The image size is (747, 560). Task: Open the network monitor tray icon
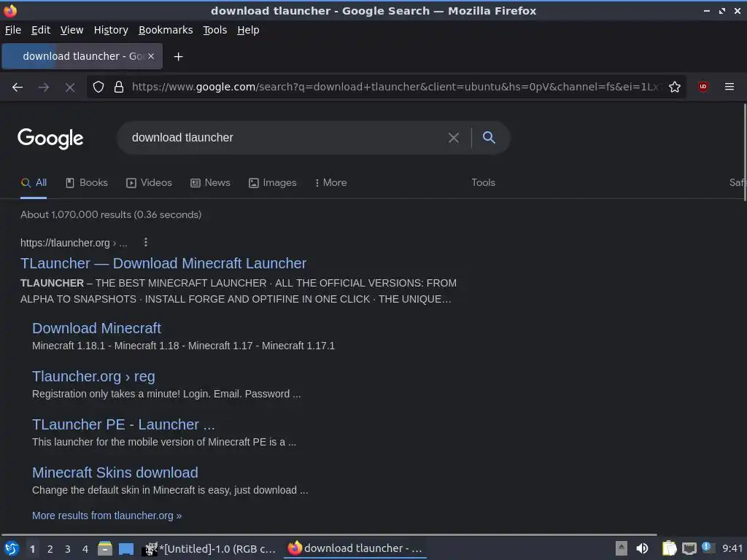pos(689,548)
